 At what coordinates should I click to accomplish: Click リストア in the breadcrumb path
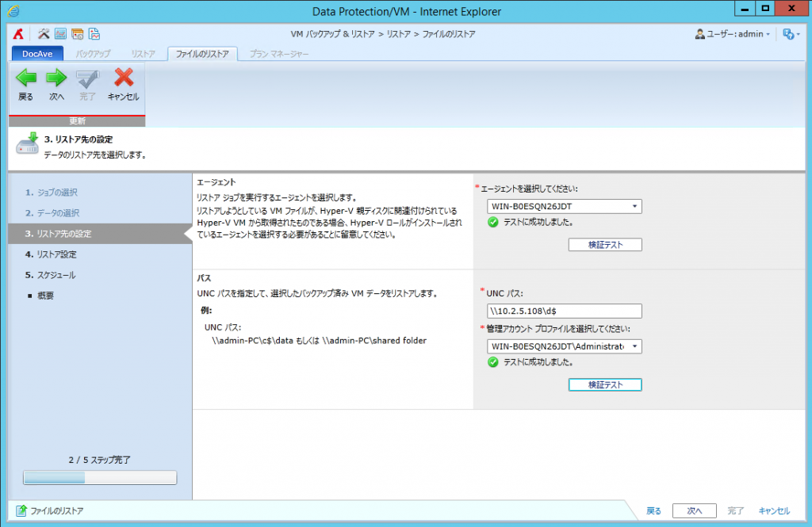pyautogui.click(x=399, y=34)
